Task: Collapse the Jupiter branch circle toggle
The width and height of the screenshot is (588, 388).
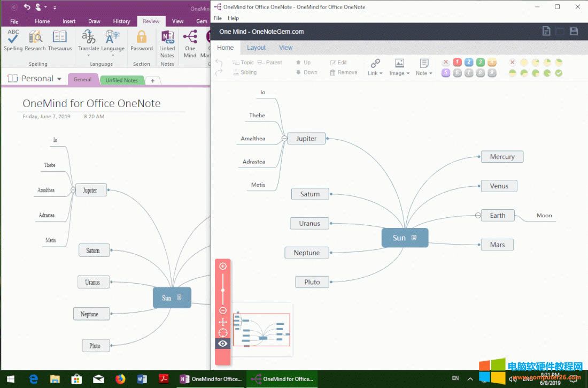Action: pyautogui.click(x=284, y=139)
